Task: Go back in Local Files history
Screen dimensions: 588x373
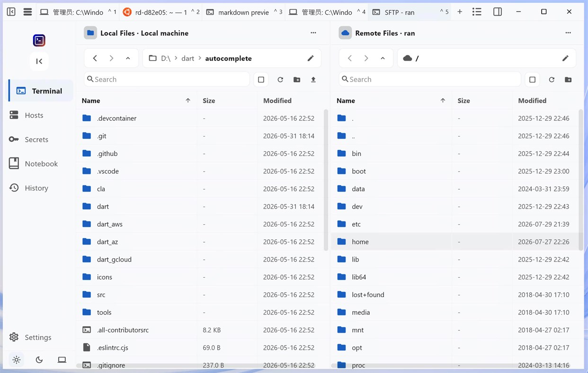Action: [95, 58]
